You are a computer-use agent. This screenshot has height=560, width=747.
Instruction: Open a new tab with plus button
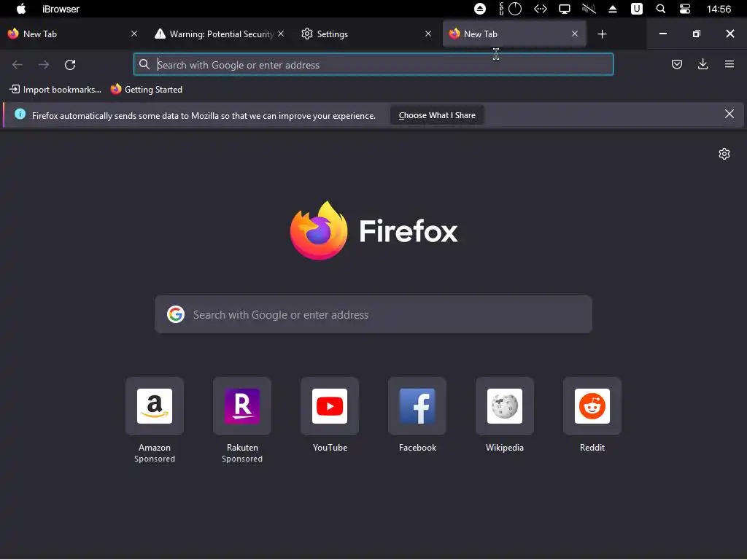tap(602, 34)
